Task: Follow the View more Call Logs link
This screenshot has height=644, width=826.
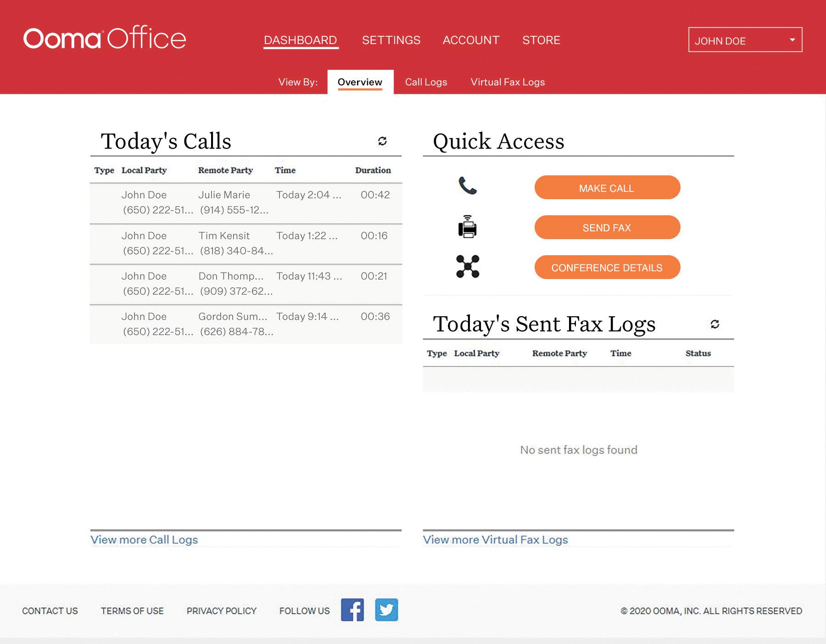Action: 144,540
